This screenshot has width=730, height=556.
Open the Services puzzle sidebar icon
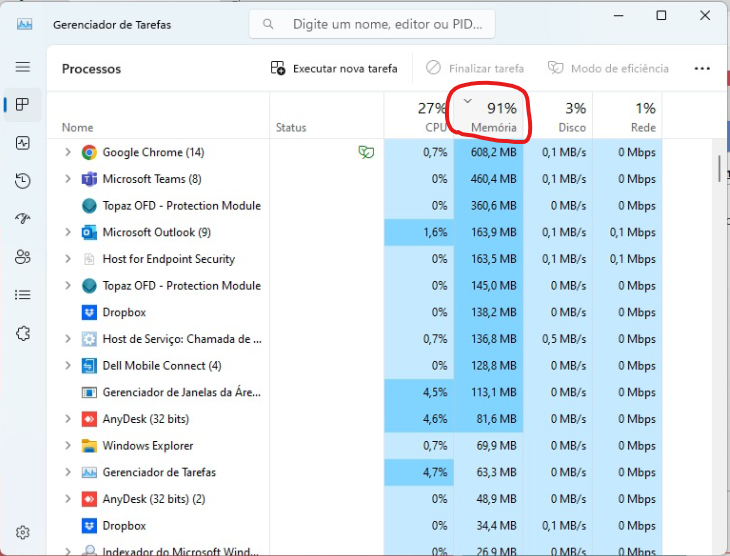point(22,333)
